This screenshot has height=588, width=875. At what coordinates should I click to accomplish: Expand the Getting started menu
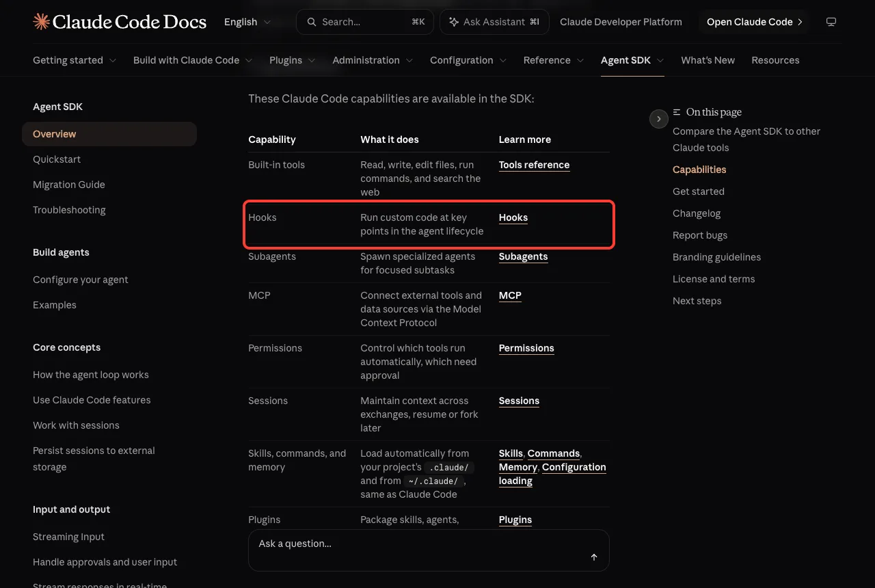pos(75,60)
